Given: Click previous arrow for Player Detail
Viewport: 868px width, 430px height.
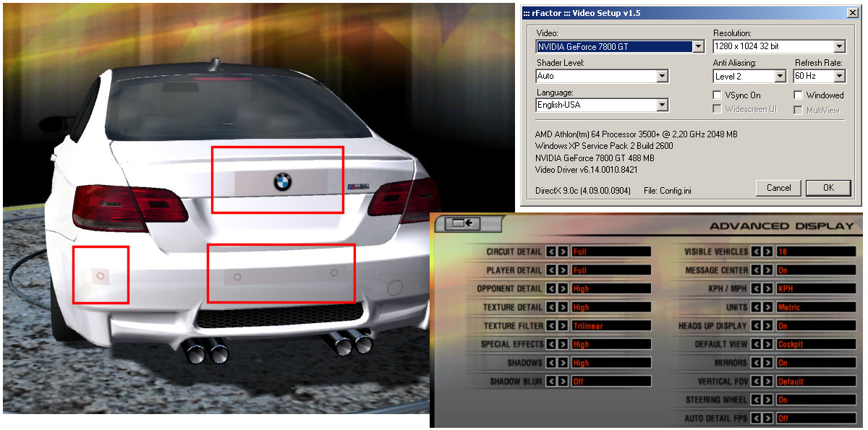Looking at the screenshot, I should 551,270.
